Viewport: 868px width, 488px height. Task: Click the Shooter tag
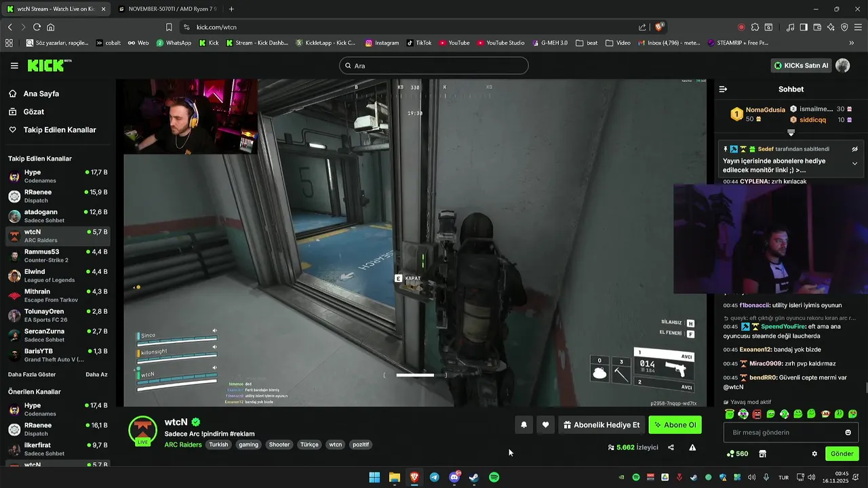click(x=279, y=445)
